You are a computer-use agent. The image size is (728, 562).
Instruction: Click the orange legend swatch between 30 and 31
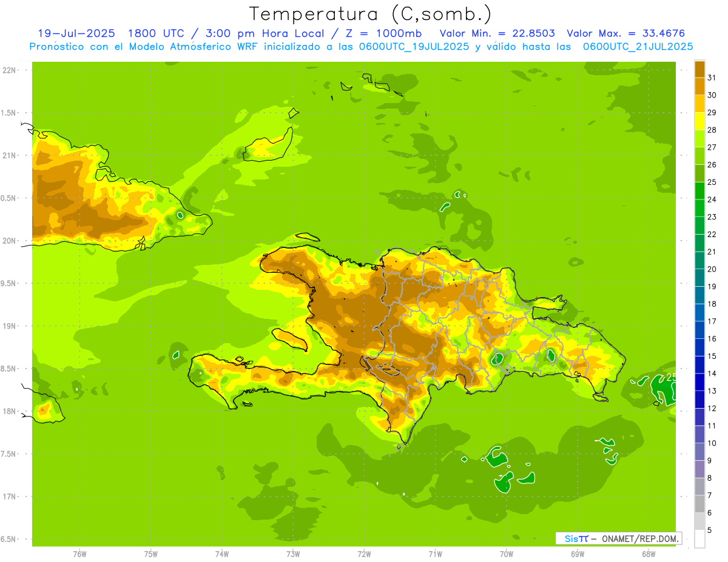(x=699, y=85)
